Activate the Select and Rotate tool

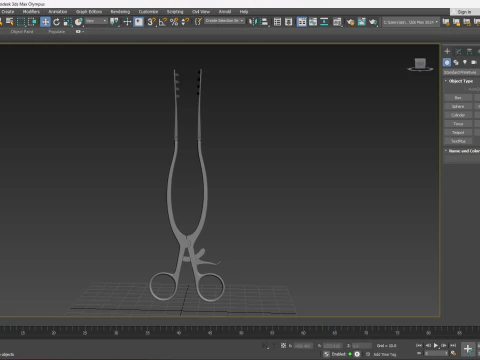coord(56,22)
